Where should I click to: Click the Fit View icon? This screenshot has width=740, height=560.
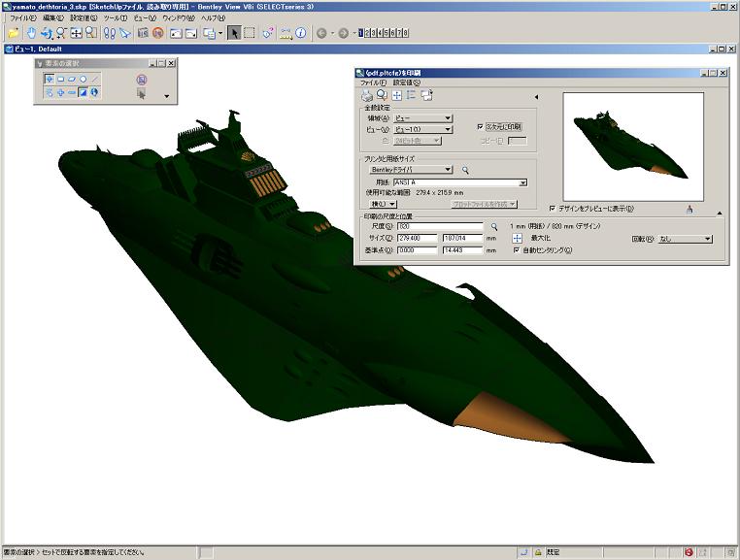tap(77, 33)
